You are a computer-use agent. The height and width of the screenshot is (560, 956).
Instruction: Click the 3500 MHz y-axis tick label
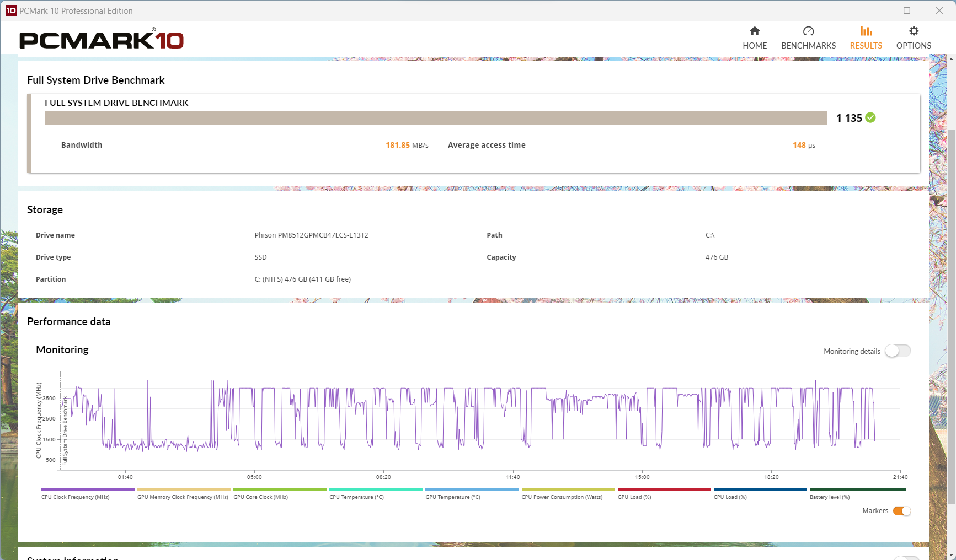[x=49, y=398]
